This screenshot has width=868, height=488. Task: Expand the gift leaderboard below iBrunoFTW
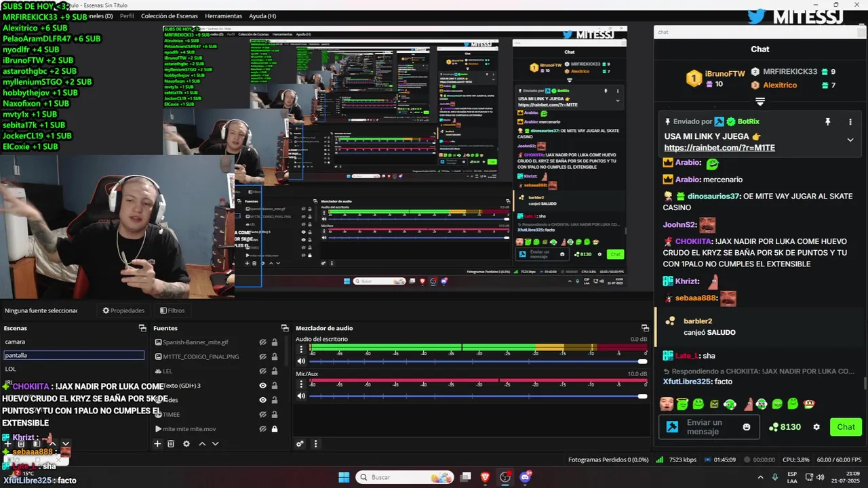(759, 102)
